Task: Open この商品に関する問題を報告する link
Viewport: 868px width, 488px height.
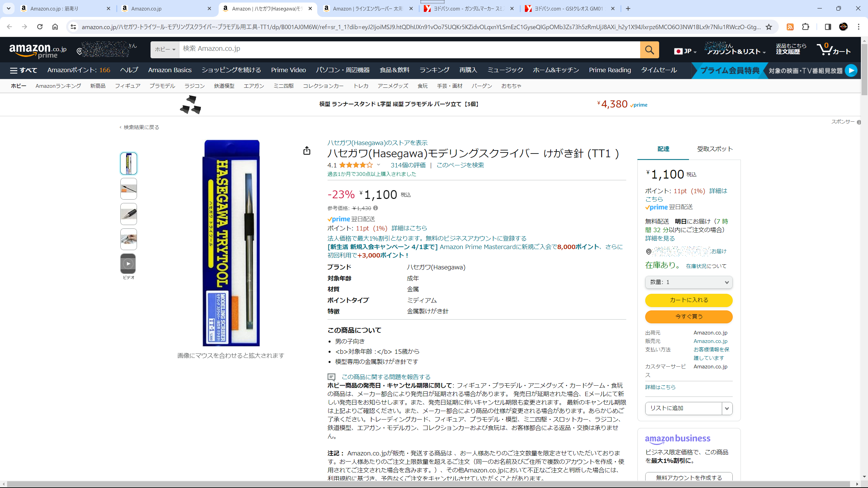Action: pos(386,377)
